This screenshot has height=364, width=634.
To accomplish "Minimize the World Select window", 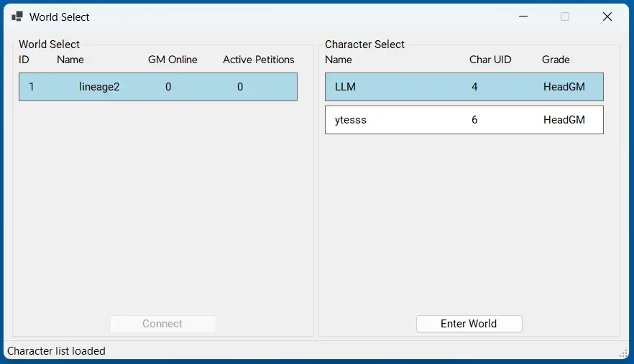I will [523, 17].
